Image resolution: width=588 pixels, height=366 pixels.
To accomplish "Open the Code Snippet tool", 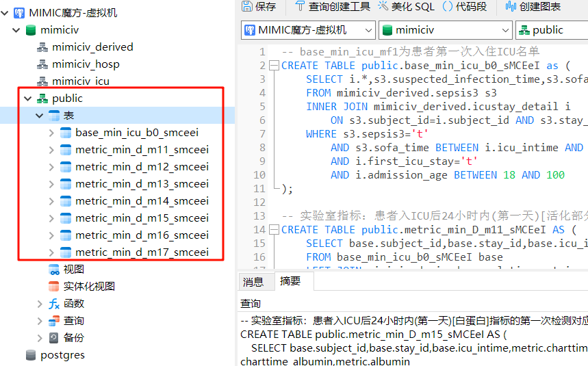I will pyautogui.click(x=448, y=6).
